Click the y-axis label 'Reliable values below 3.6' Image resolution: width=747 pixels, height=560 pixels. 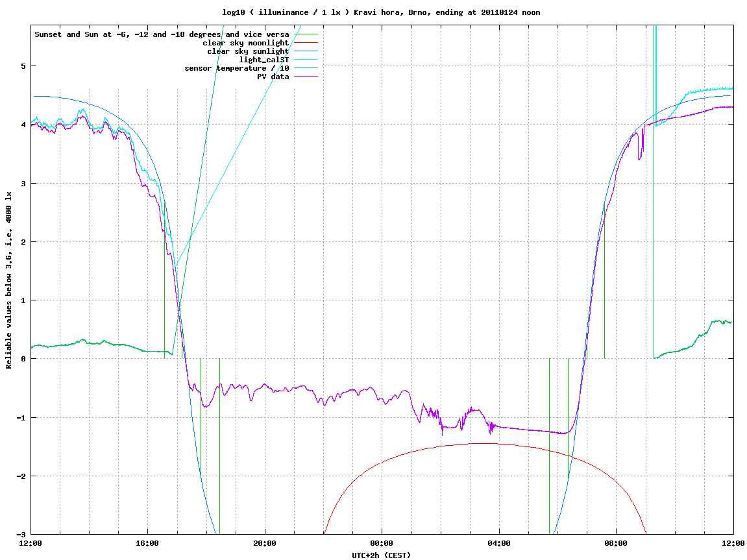coord(8,280)
